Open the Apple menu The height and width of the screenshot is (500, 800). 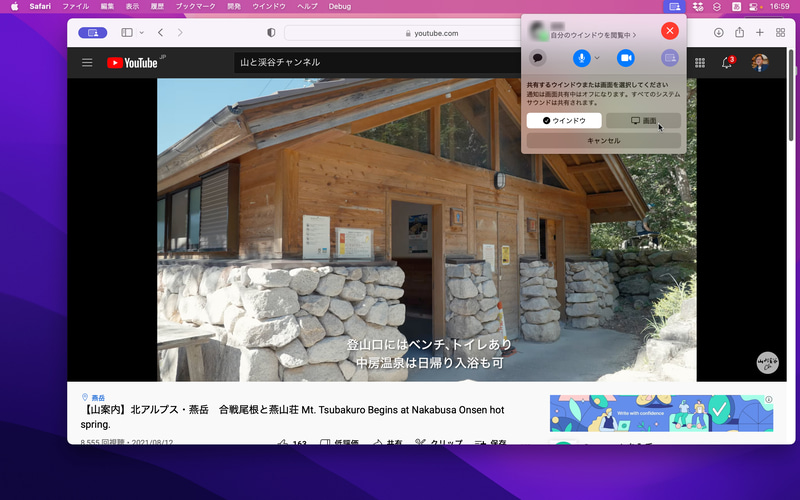tap(14, 7)
